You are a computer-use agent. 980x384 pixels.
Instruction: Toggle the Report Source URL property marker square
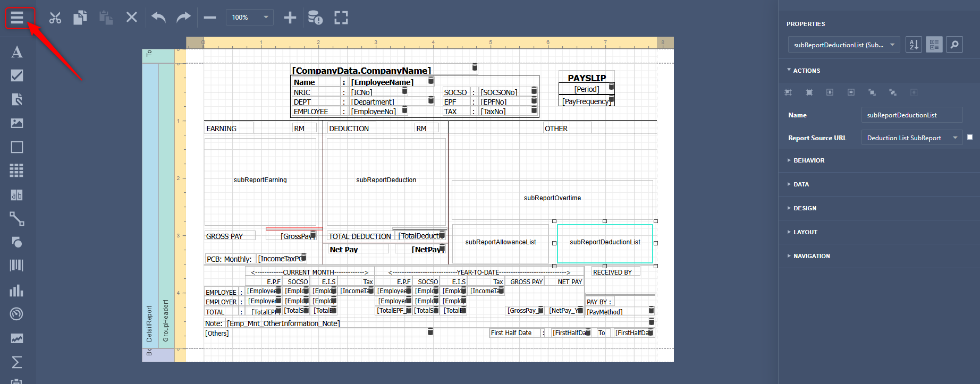[x=970, y=137]
